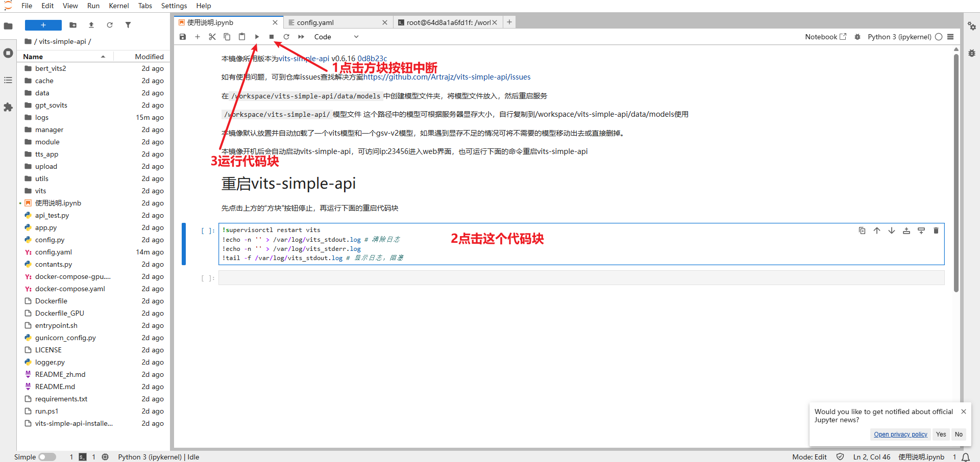Restart the kernel with the circular arrow icon
The width and height of the screenshot is (980, 462).
pyautogui.click(x=286, y=37)
